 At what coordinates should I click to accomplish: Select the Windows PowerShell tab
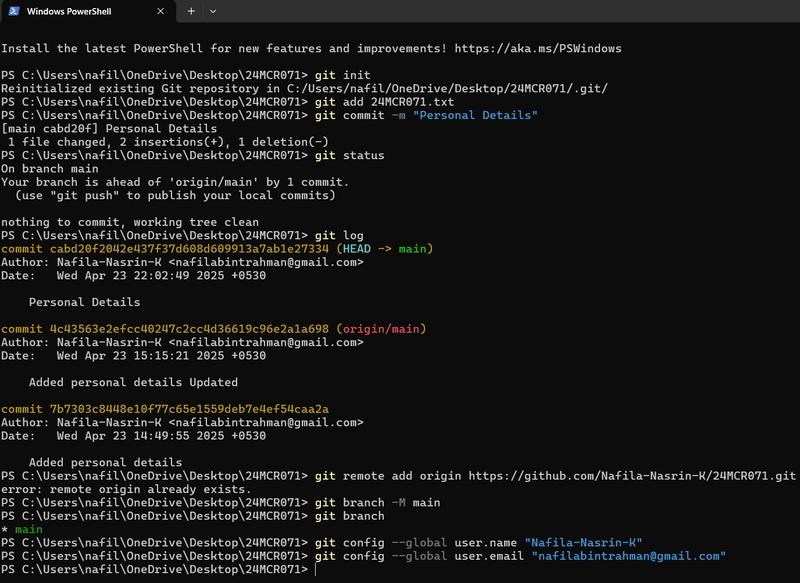click(x=88, y=11)
